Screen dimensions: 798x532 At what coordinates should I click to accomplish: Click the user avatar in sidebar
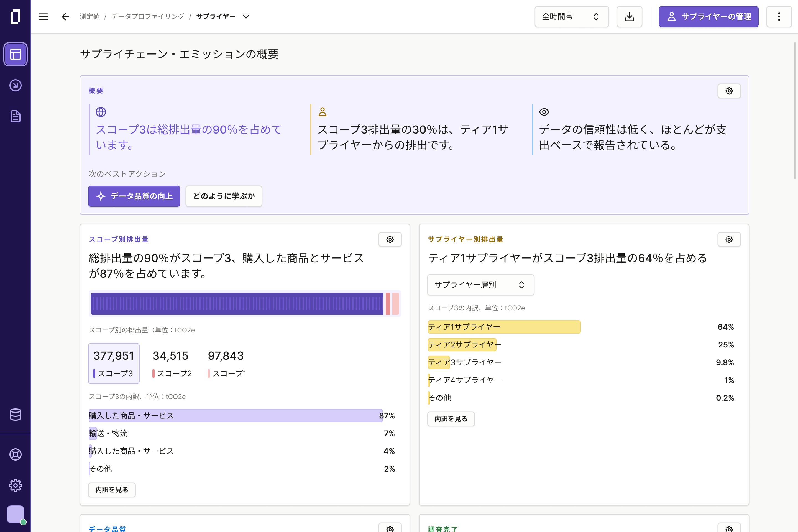click(x=16, y=514)
